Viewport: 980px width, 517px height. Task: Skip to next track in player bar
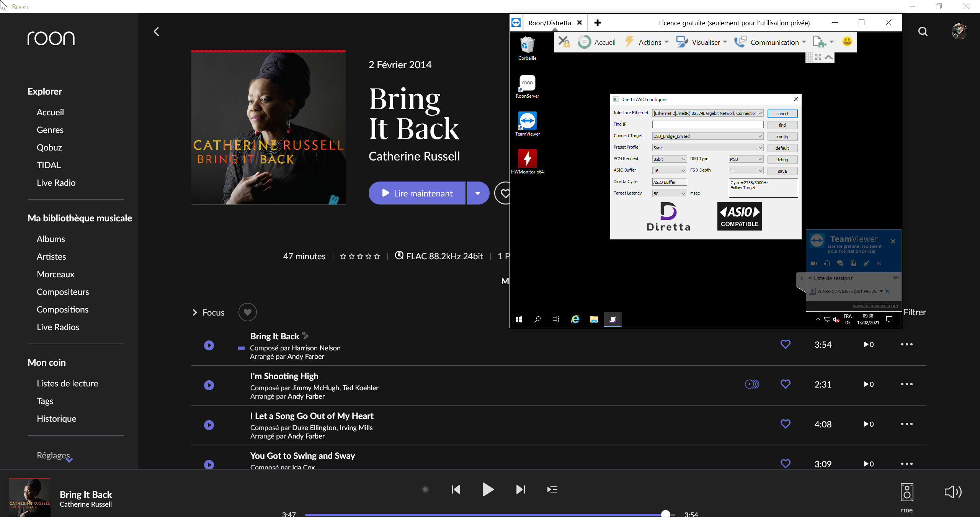[520, 489]
